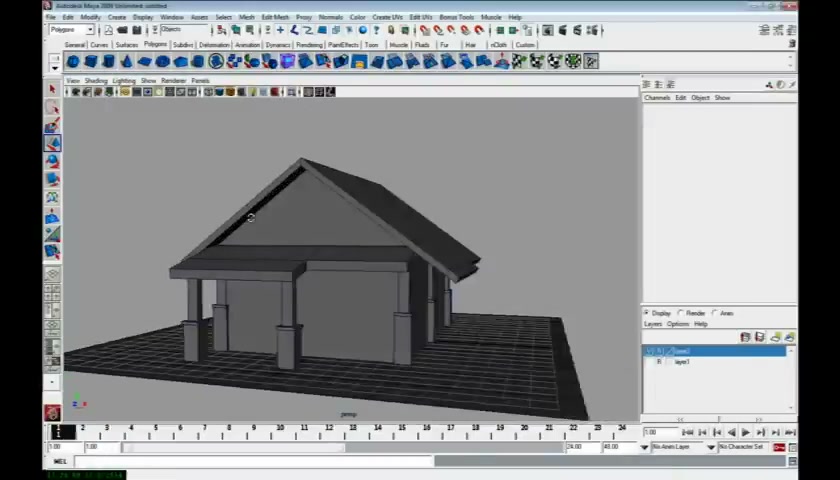840x480 pixels.
Task: Toggle the red Auto Keyframe button
Action: (x=779, y=447)
